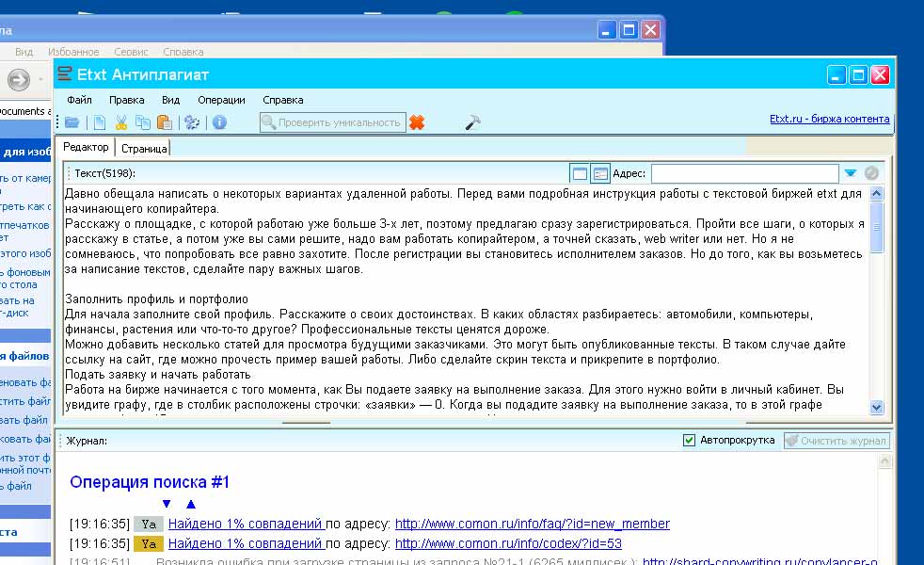Open the comon.ru codex id=53 link

tap(508, 543)
